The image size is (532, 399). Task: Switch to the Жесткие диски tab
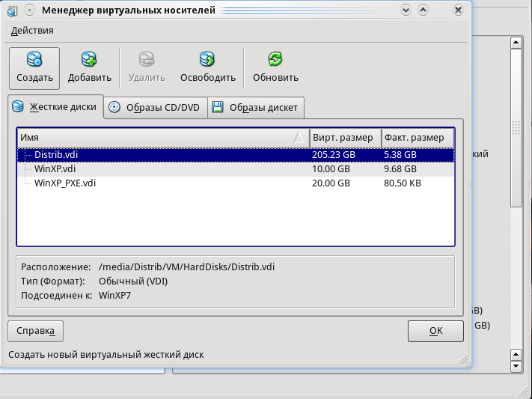55,106
